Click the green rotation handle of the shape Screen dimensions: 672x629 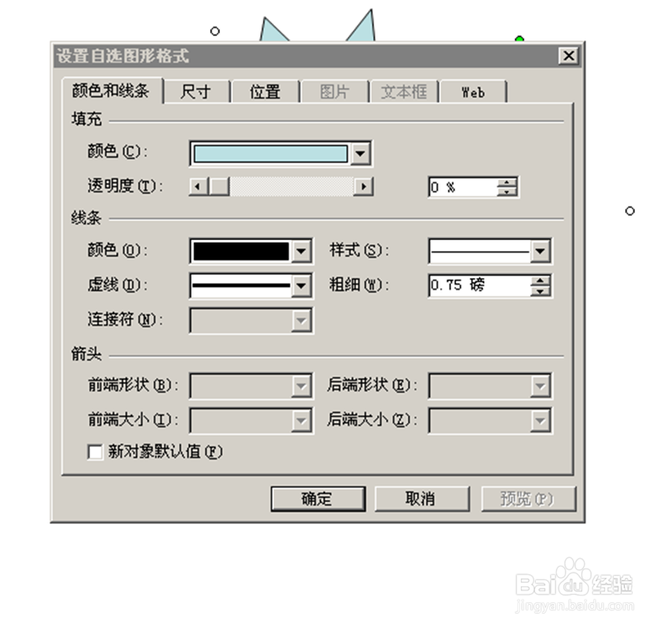click(519, 39)
